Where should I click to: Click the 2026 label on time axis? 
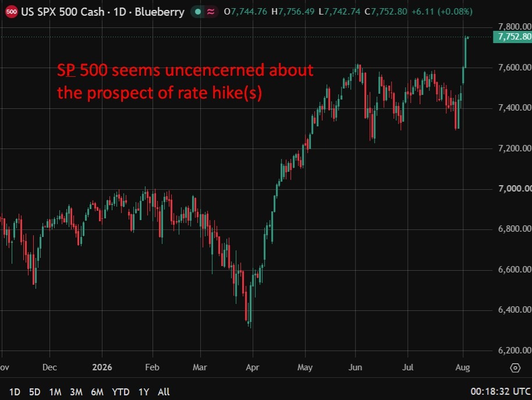click(x=102, y=367)
